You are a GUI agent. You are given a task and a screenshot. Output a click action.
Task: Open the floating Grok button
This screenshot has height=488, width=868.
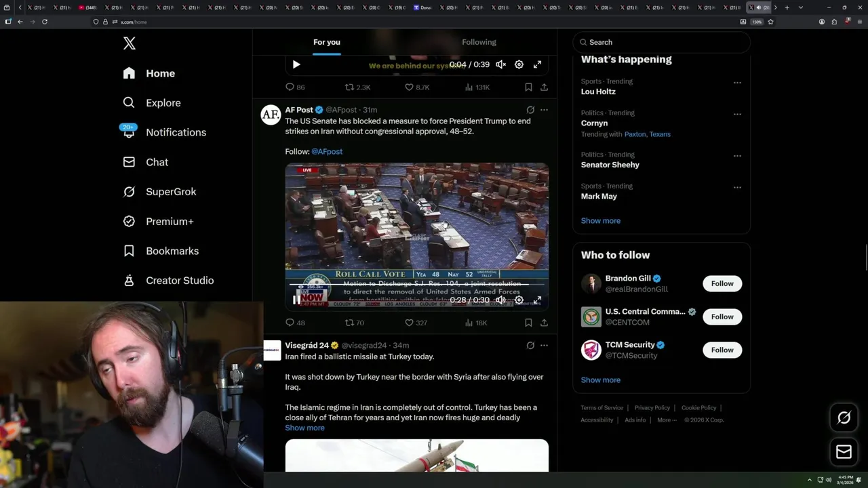pyautogui.click(x=844, y=418)
